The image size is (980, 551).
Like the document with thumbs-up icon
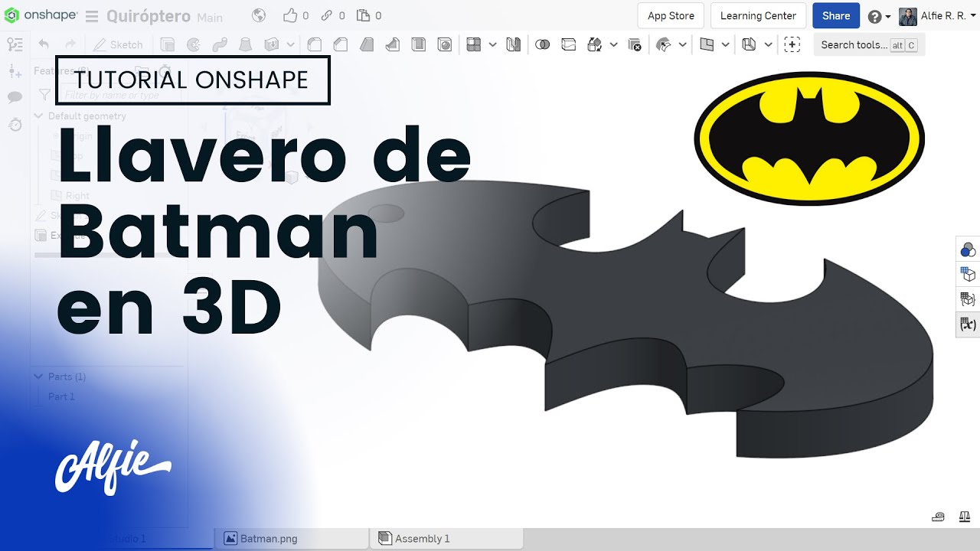coord(290,15)
